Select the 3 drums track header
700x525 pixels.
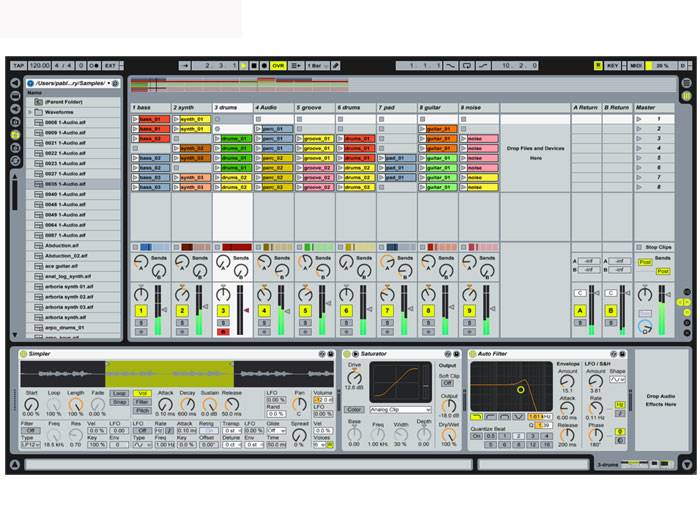pos(231,107)
